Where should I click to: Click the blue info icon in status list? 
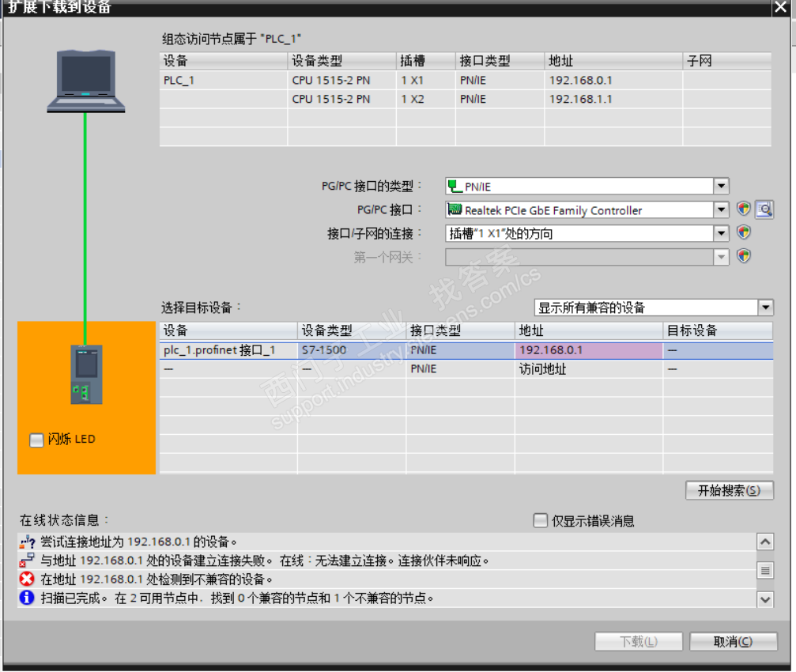(x=27, y=598)
